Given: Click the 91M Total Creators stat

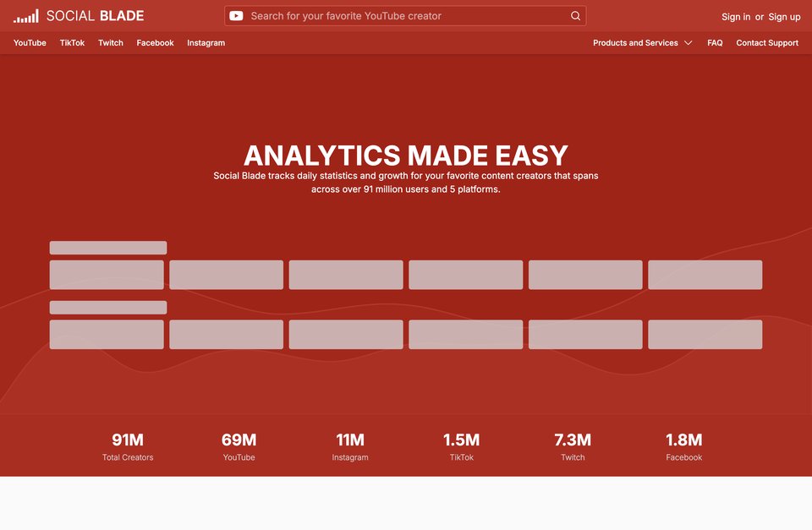Looking at the screenshot, I should pos(128,446).
